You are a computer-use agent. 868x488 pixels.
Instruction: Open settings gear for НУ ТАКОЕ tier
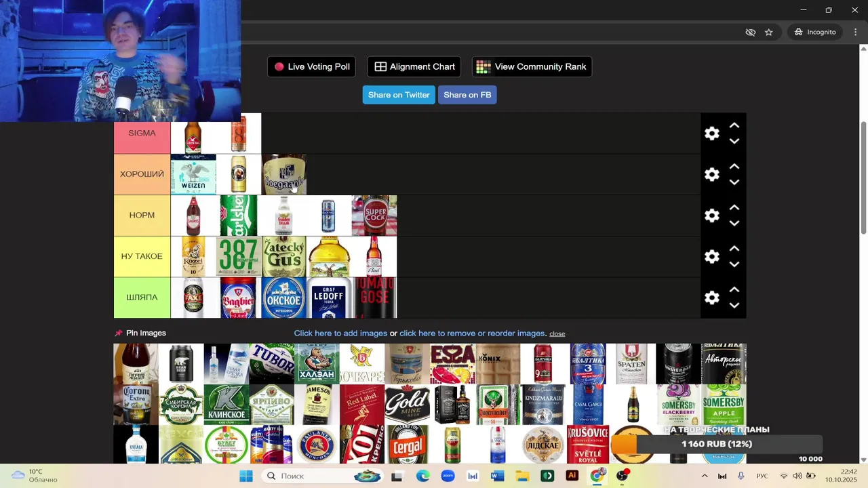click(711, 256)
